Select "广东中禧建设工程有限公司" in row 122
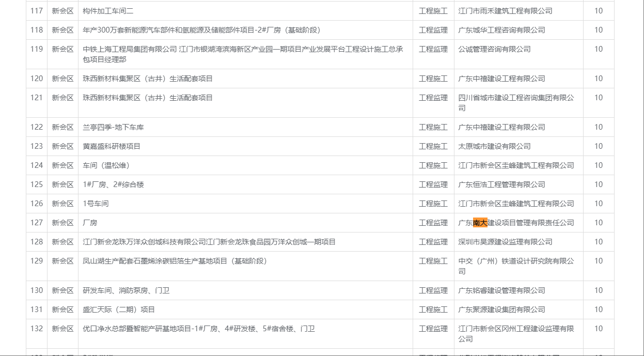Image resolution: width=644 pixels, height=356 pixels. tap(501, 127)
